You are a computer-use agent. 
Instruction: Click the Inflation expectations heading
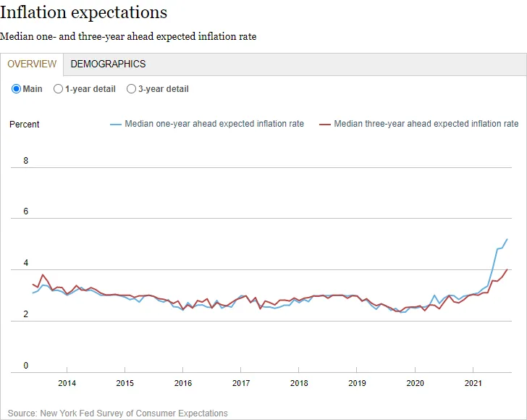tap(84, 12)
